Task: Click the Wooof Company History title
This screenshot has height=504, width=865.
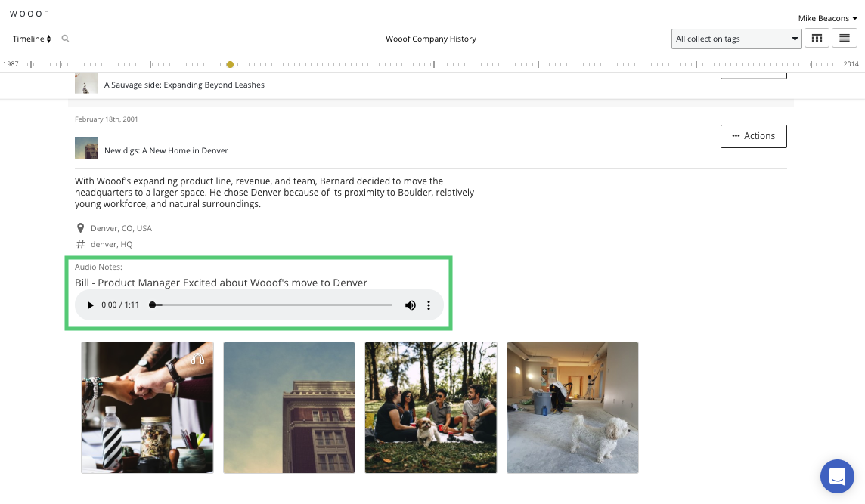Action: [x=431, y=39]
